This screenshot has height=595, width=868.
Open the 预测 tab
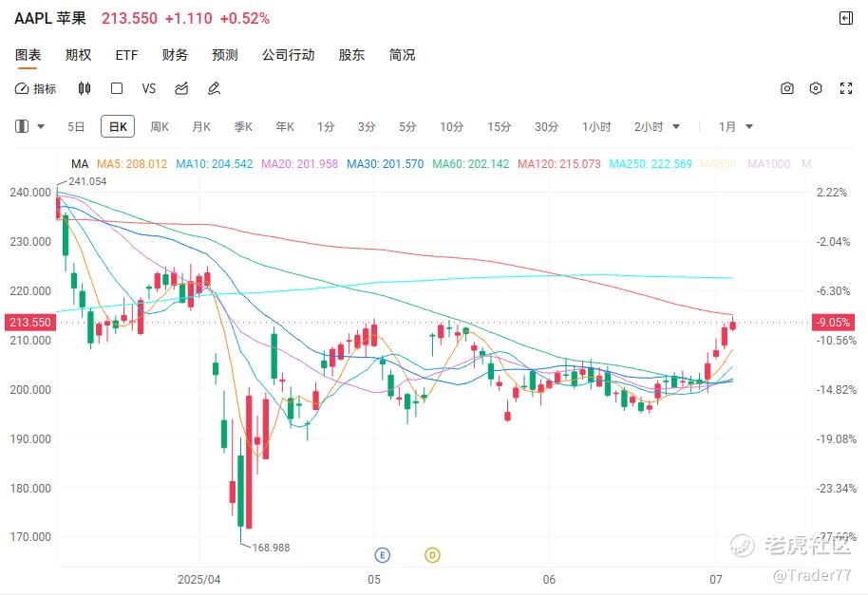pos(225,55)
